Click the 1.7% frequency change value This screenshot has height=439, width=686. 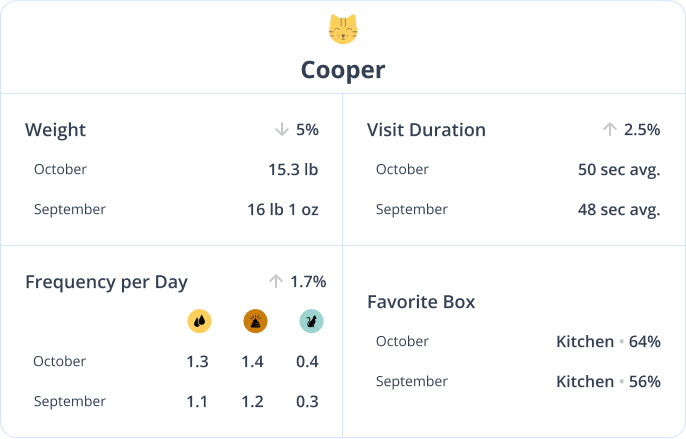pyautogui.click(x=308, y=282)
